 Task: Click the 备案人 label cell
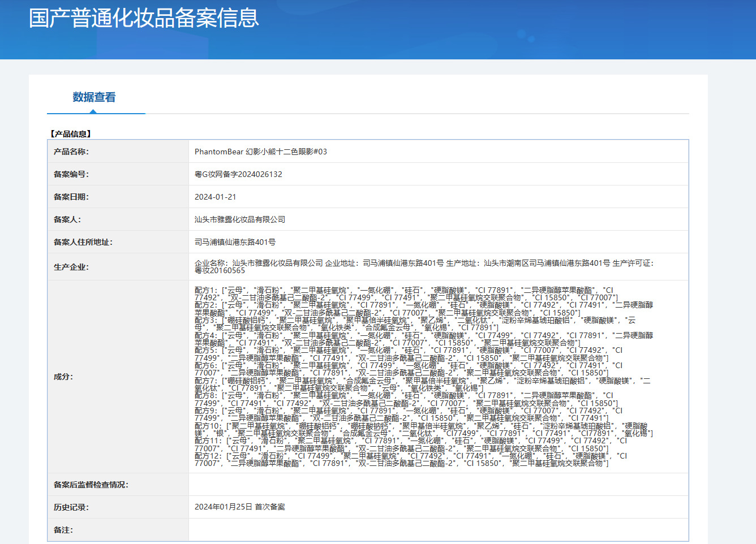click(118, 219)
